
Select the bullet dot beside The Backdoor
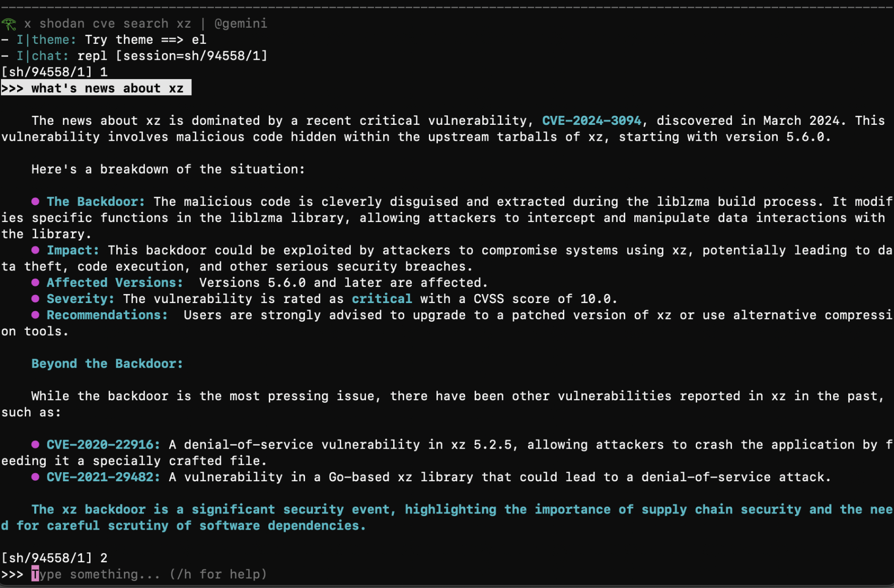click(x=35, y=201)
